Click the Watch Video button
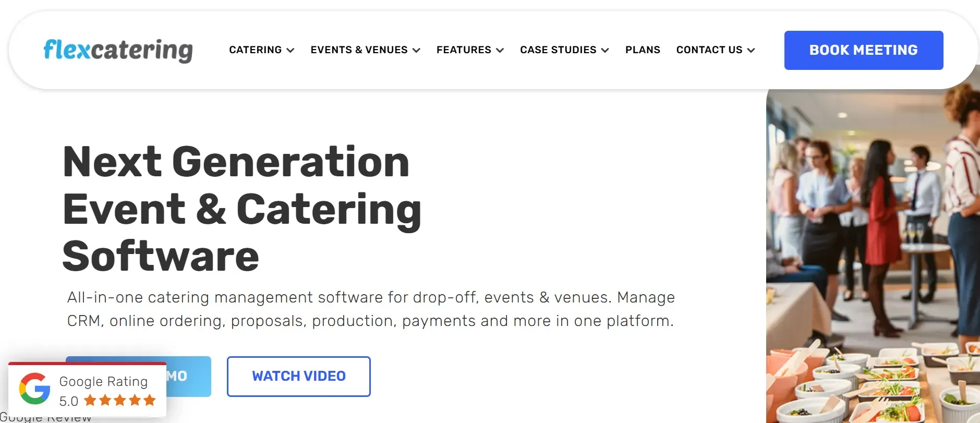Viewport: 980px width, 423px height. [x=299, y=376]
